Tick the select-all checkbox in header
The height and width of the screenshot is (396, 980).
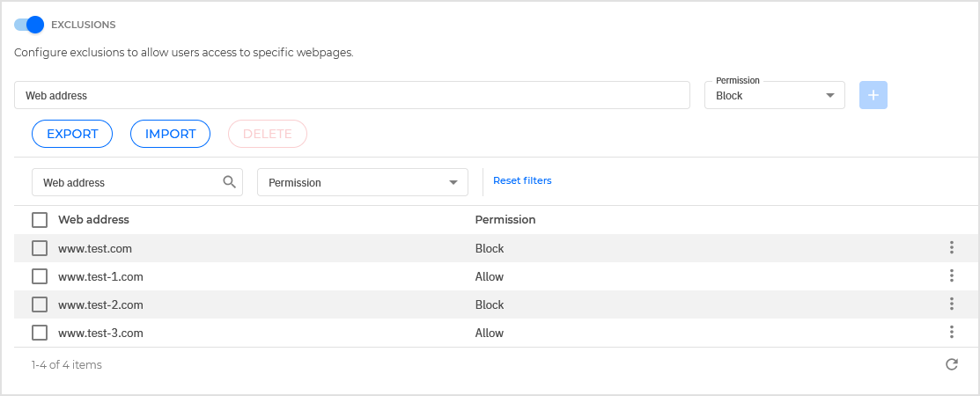40,220
